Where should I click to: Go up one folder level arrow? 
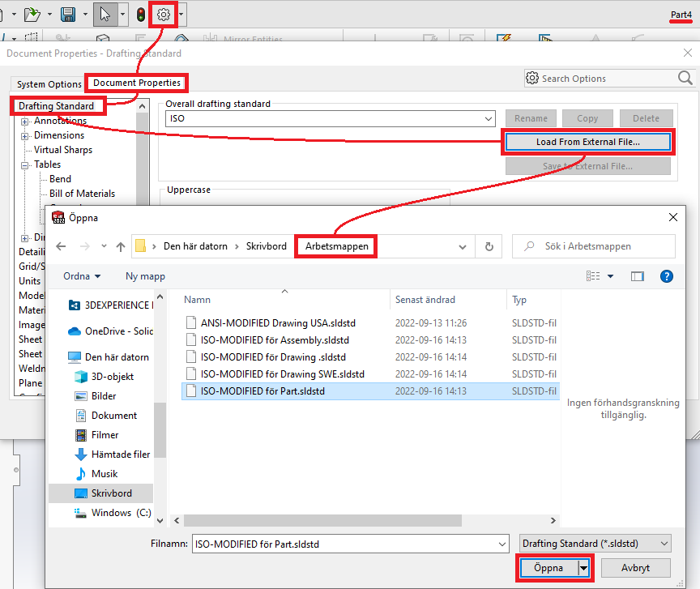click(x=121, y=246)
